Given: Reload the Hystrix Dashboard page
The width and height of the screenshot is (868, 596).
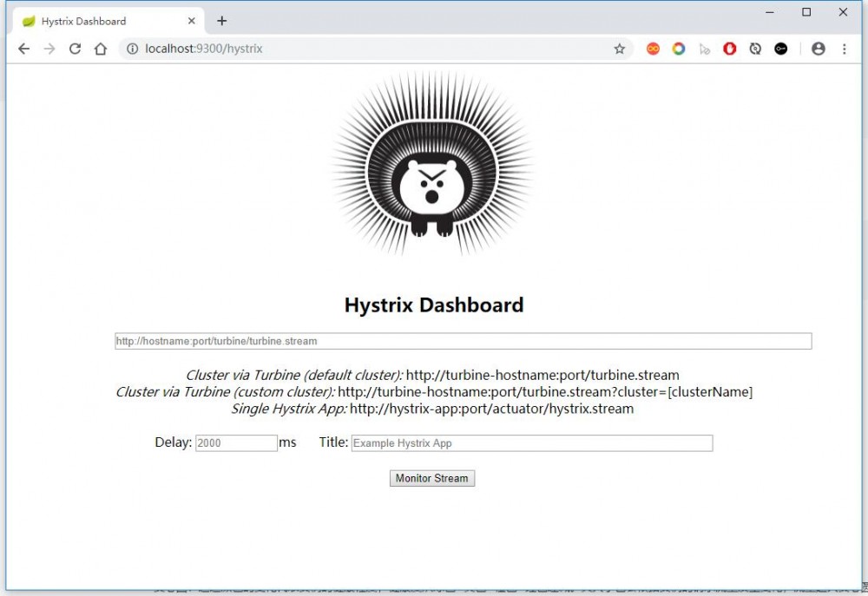Looking at the screenshot, I should point(75,49).
